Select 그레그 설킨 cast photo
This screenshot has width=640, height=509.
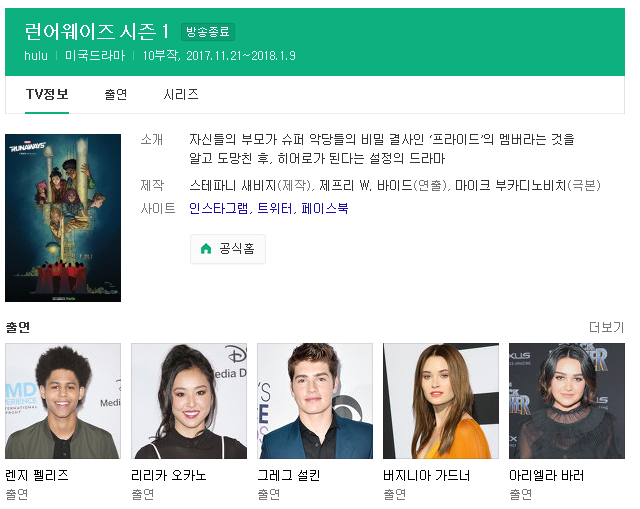coord(315,401)
